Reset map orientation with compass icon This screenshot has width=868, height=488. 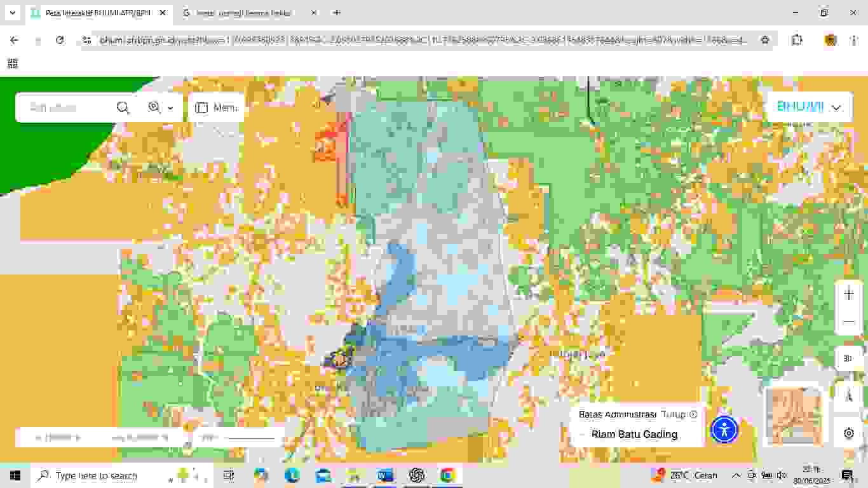tap(848, 395)
